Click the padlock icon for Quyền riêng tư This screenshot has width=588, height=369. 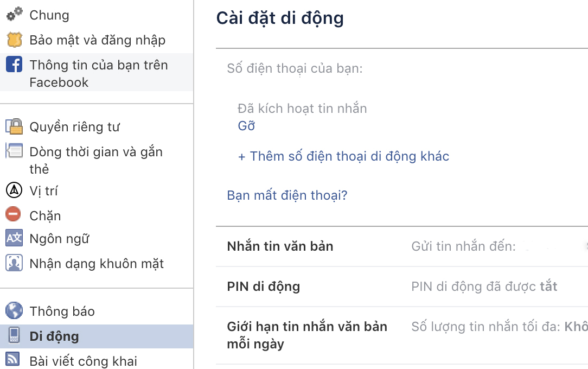coord(14,127)
